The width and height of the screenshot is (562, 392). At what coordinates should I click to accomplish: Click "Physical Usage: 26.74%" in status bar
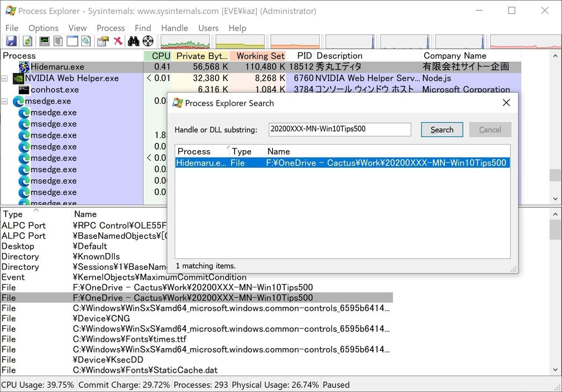point(275,385)
